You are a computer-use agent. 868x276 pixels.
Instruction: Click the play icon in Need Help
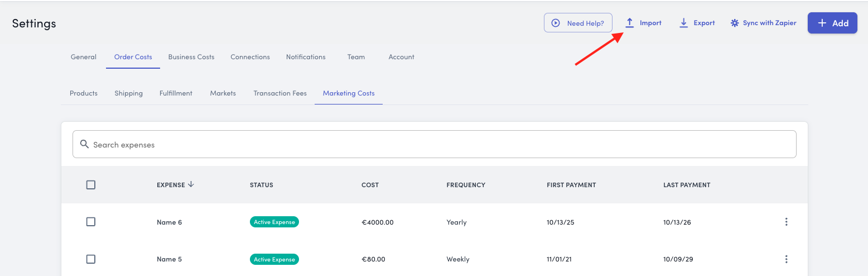[556, 23]
